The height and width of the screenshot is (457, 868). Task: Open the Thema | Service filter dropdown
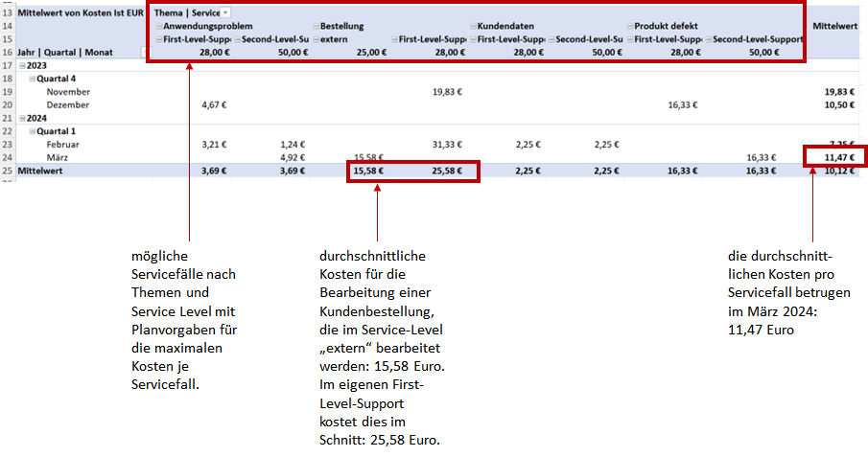pyautogui.click(x=225, y=12)
